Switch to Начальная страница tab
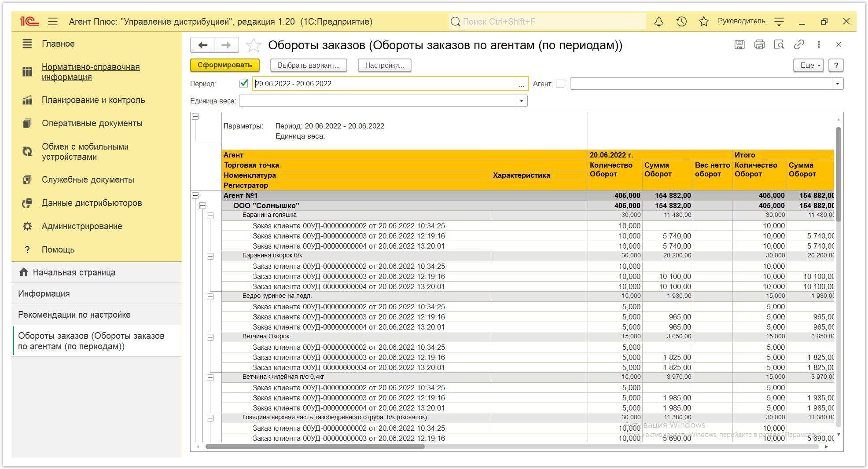868x469 pixels. click(97, 272)
